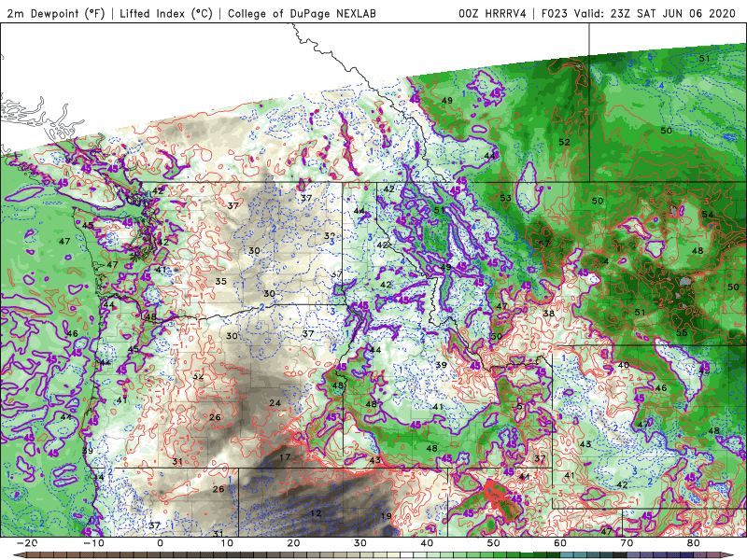Image resolution: width=747 pixels, height=560 pixels.
Task: Click the "2m Dewpoint (°F)" title text
Action: (56, 14)
